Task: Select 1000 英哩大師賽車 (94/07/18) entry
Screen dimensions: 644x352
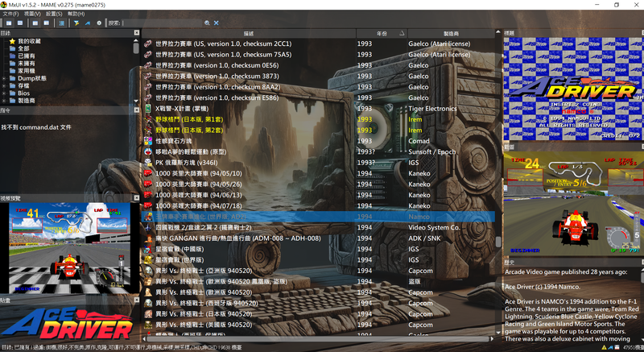Action: [198, 205]
